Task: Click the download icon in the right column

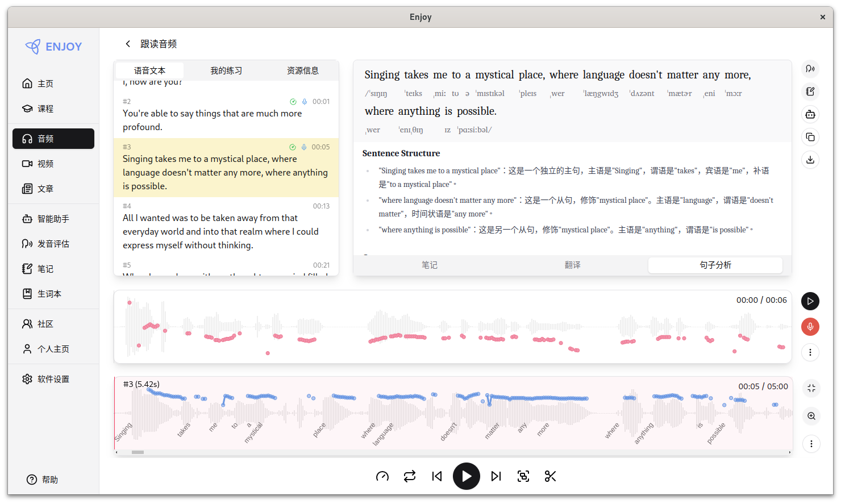Action: (810, 160)
